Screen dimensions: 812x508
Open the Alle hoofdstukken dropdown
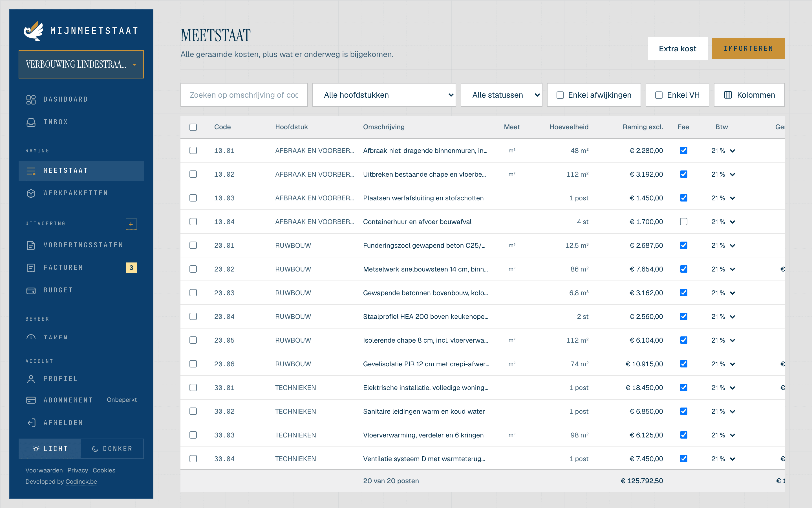tap(384, 95)
